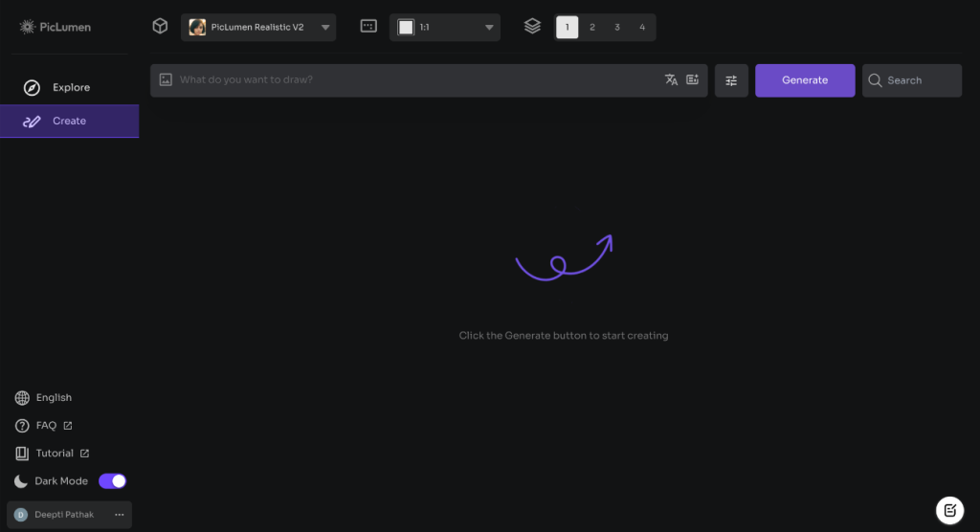Click the image upload icon in the prompt box

(166, 80)
